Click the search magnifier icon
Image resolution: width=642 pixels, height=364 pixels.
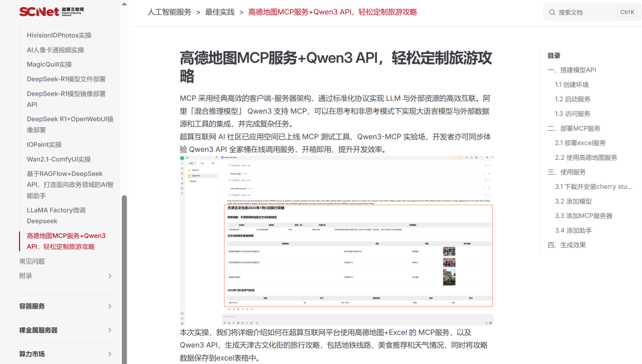click(x=552, y=12)
